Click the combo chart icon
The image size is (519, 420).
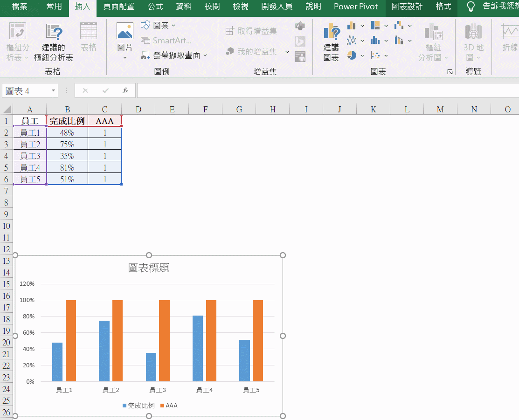(x=399, y=41)
